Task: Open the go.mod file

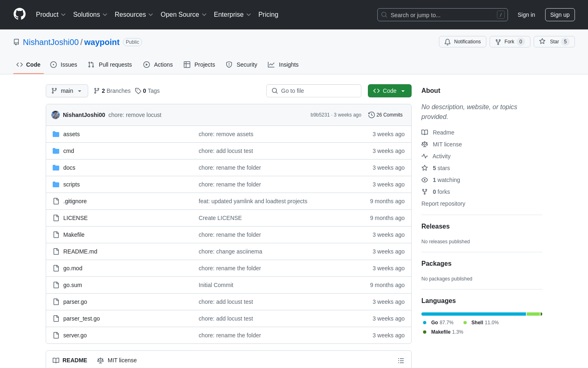Action: (x=73, y=268)
